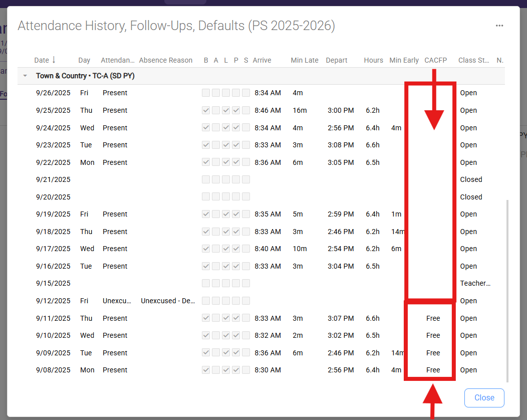The height and width of the screenshot is (420, 527).
Task: Select the Unexcused absence reason cell for 9/12/2025
Action: (168, 301)
